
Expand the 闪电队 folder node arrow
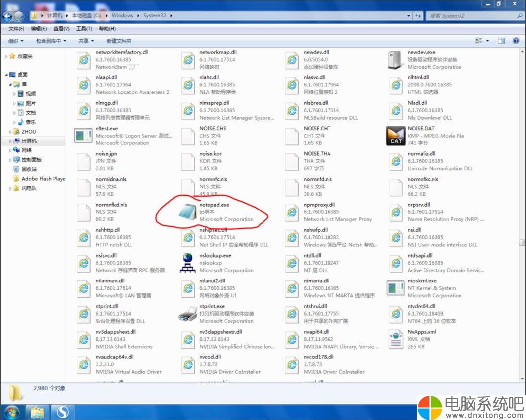pos(10,188)
